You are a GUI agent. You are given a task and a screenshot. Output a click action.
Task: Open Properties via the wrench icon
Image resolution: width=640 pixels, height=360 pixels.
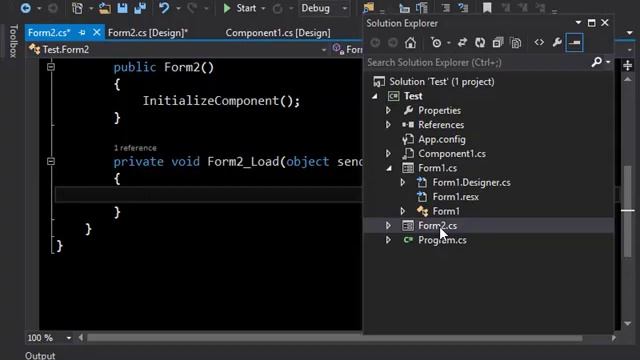[x=557, y=42]
